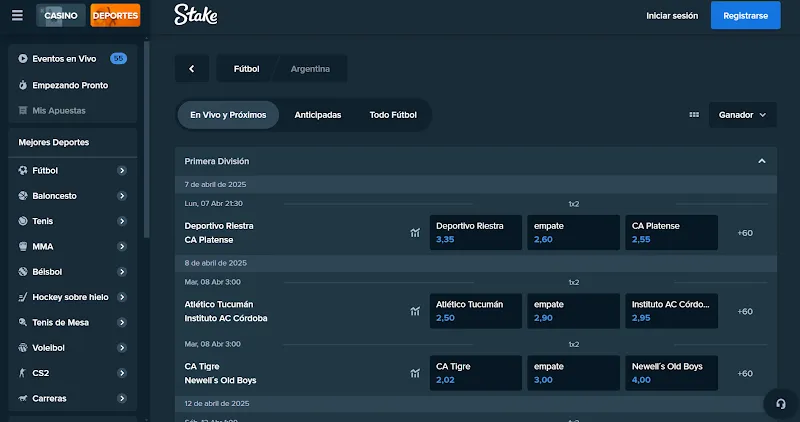The height and width of the screenshot is (422, 800).
Task: Click the Argentina breadcrumb
Action: pyautogui.click(x=310, y=69)
